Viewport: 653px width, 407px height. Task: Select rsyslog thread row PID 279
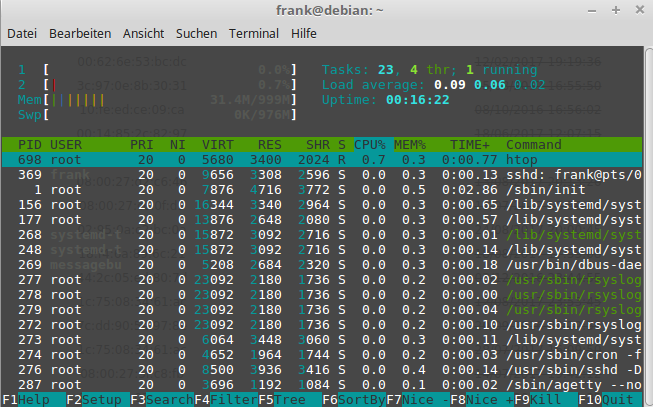(x=322, y=310)
